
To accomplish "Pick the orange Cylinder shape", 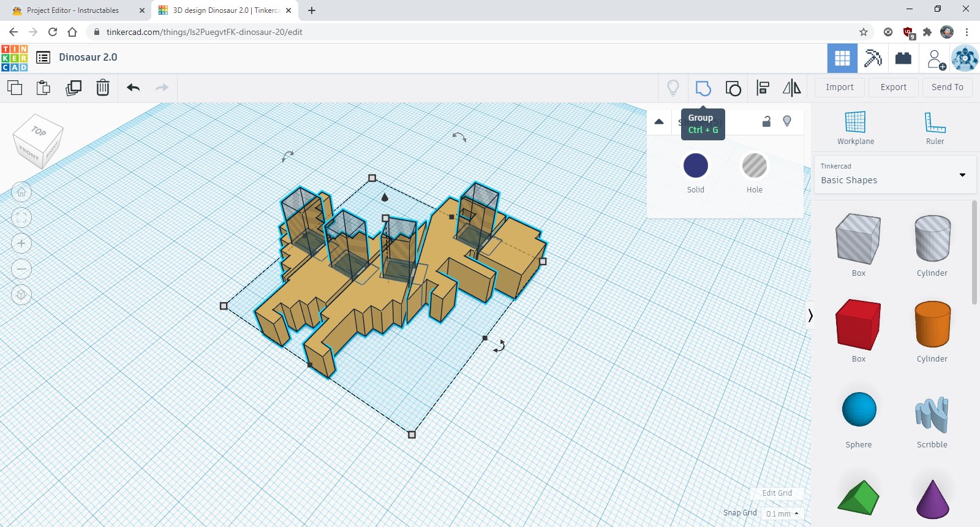I will [x=932, y=325].
